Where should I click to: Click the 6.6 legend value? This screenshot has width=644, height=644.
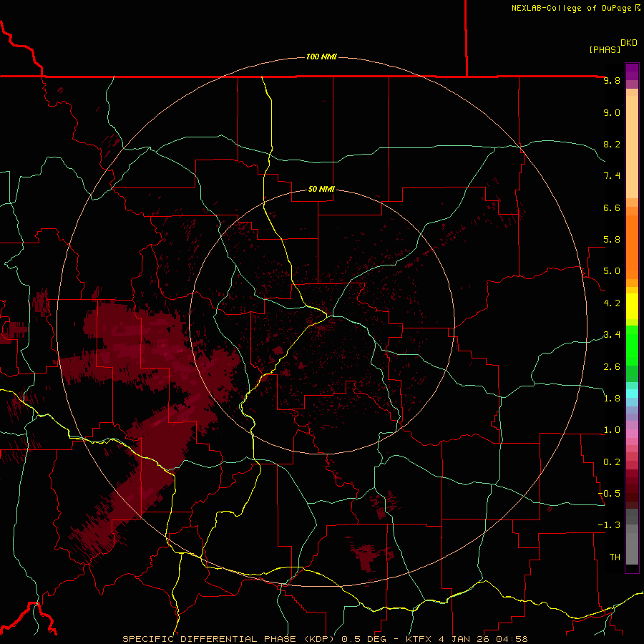coord(612,208)
